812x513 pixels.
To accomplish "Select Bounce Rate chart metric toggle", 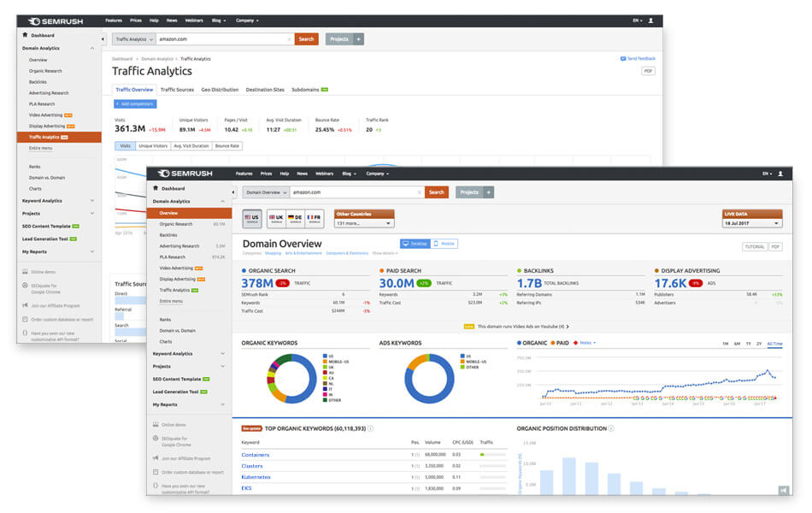I will click(227, 146).
